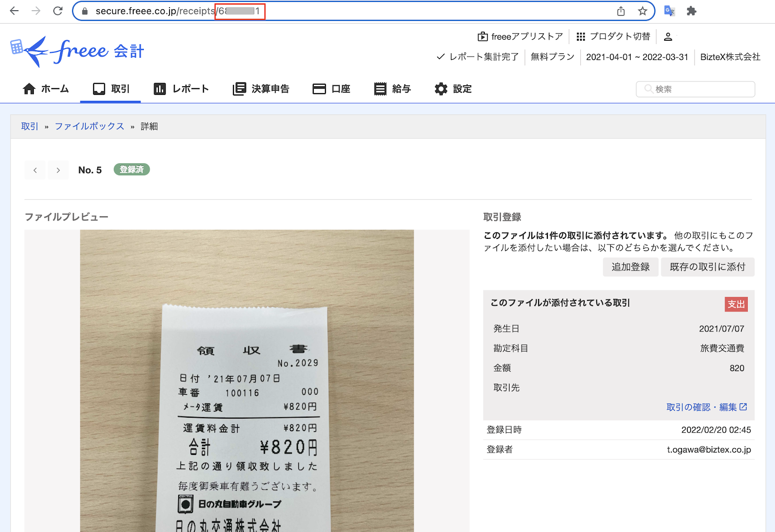775x532 pixels.
Task: Click the BizteX株式会社 company name
Action: (x=730, y=57)
